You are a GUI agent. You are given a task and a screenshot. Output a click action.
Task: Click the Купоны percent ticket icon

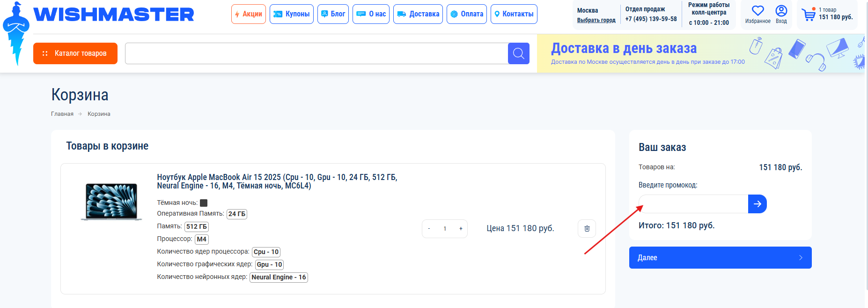pyautogui.click(x=278, y=14)
